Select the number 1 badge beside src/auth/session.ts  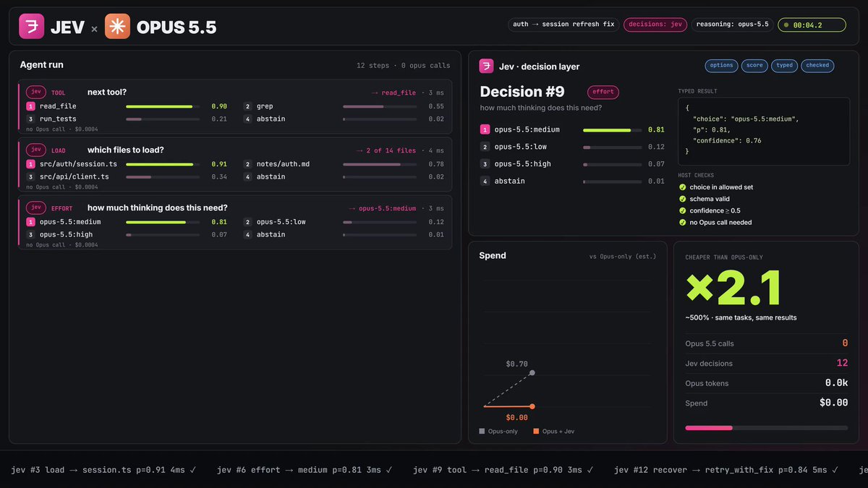coord(30,164)
